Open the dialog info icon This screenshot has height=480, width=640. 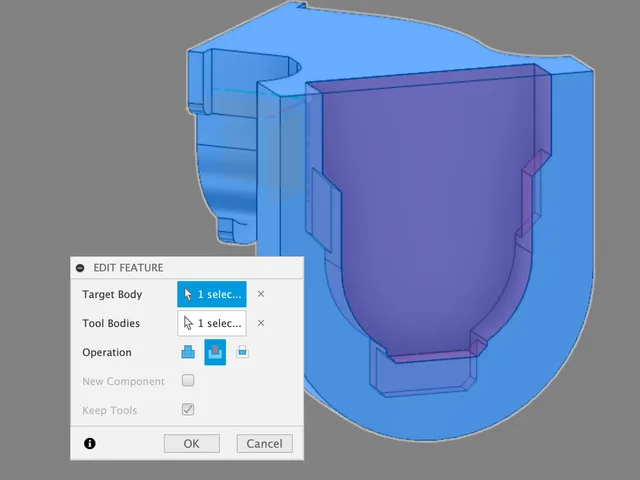click(x=90, y=443)
